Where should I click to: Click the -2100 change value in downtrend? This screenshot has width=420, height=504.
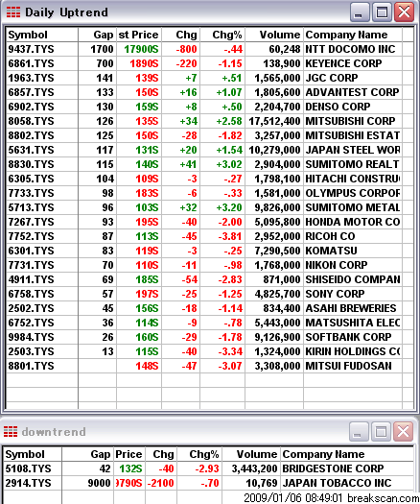160,483
